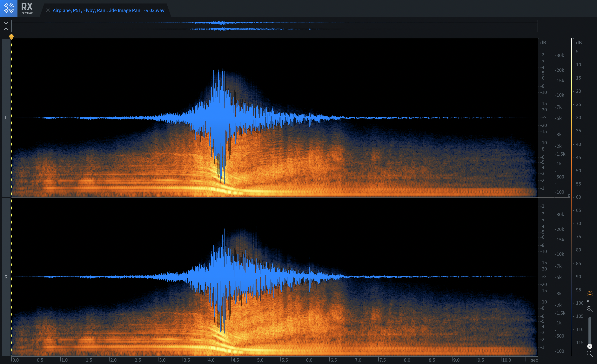
Task: Click the overview waveform navigation bar
Action: [274, 26]
